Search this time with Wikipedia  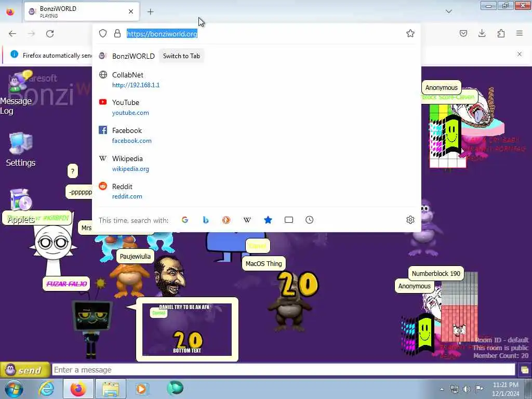click(247, 220)
